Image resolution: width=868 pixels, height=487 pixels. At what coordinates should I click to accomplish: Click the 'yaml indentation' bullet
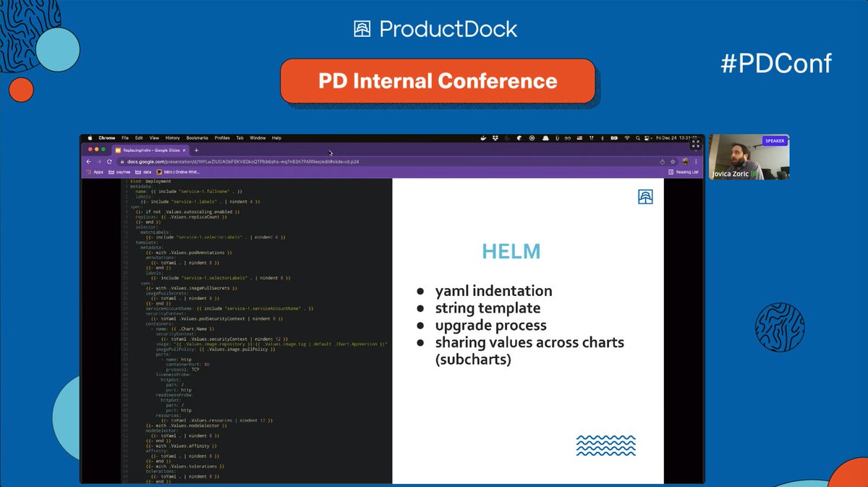(x=493, y=291)
